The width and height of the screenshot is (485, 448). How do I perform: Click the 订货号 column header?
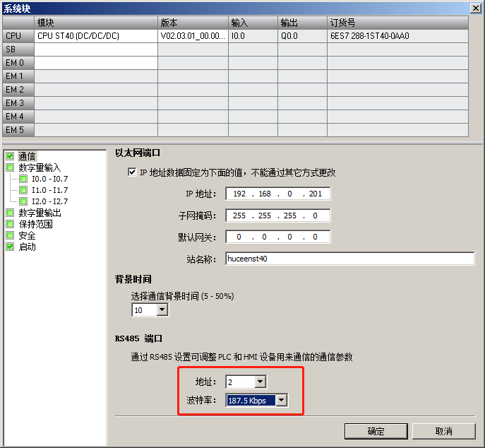(x=397, y=23)
